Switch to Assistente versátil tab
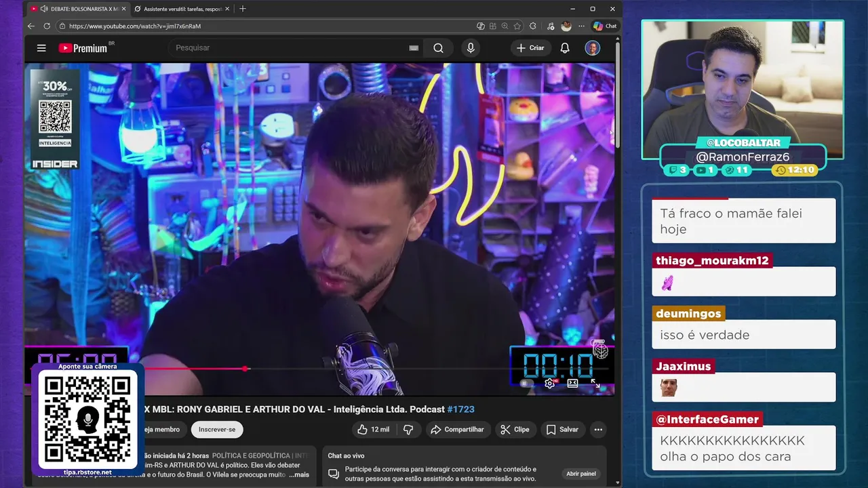This screenshot has width=868, height=488. (x=182, y=9)
